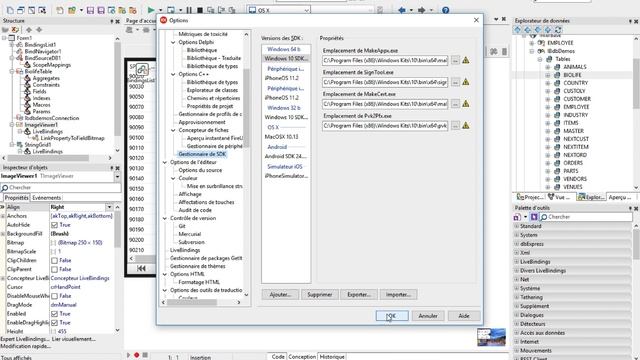Click the green Run arrow in the toolbar

tap(151, 10)
